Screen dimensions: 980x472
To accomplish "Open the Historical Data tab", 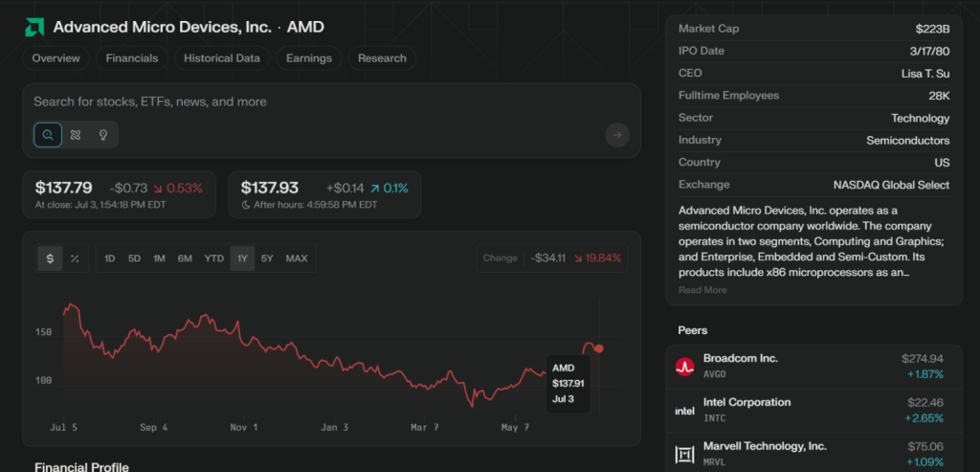I will click(222, 58).
